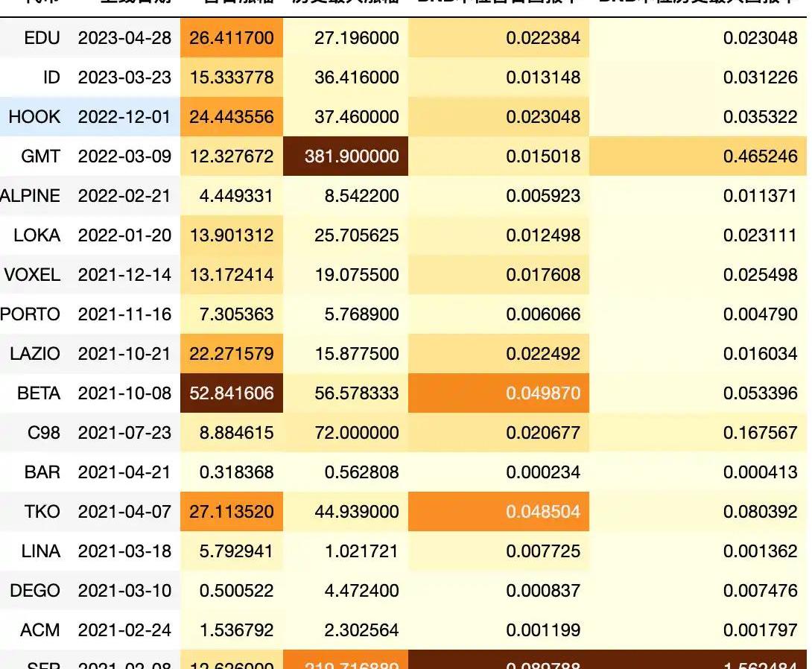812x669 pixels.
Task: Select the value 19.075500
Action: tap(357, 274)
